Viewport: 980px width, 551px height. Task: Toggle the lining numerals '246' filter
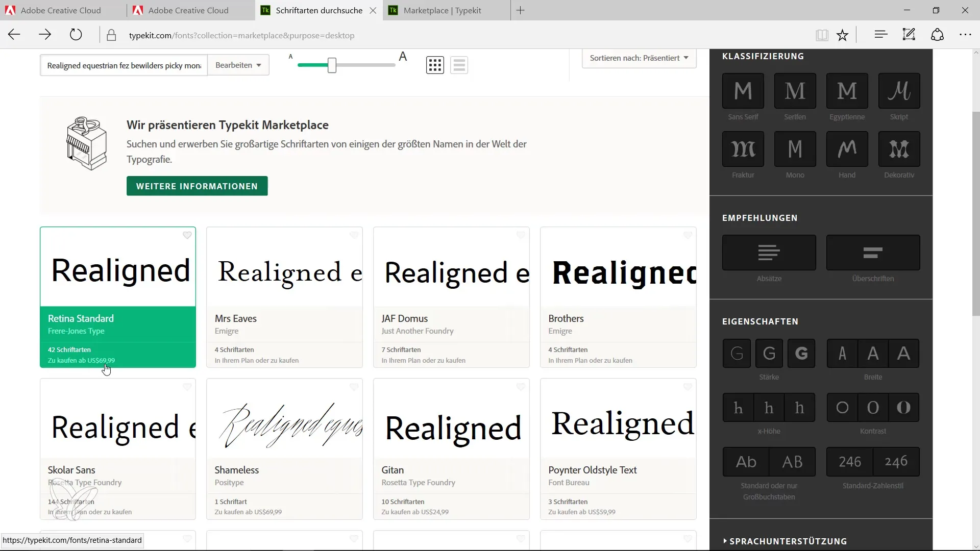pyautogui.click(x=849, y=462)
